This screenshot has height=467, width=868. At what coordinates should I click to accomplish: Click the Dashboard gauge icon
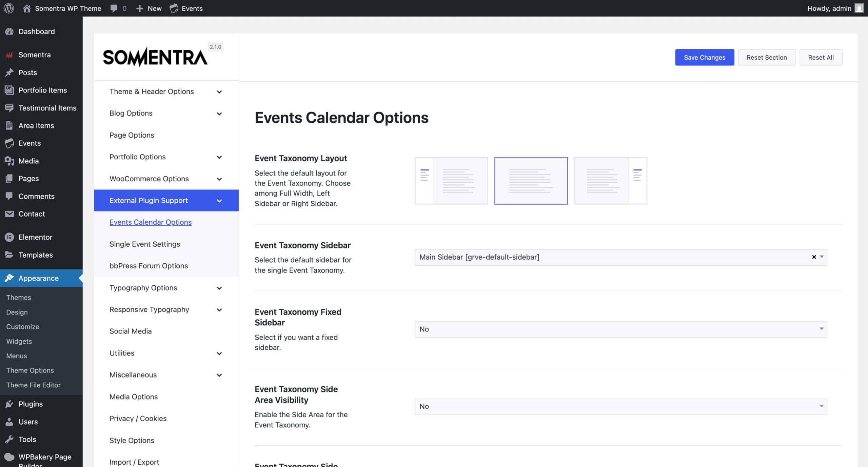pos(9,32)
